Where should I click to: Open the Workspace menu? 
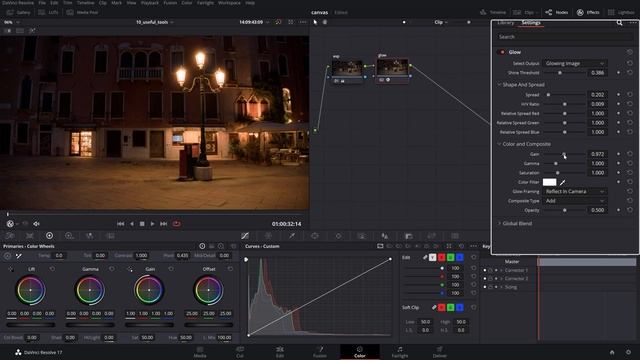click(x=229, y=2)
